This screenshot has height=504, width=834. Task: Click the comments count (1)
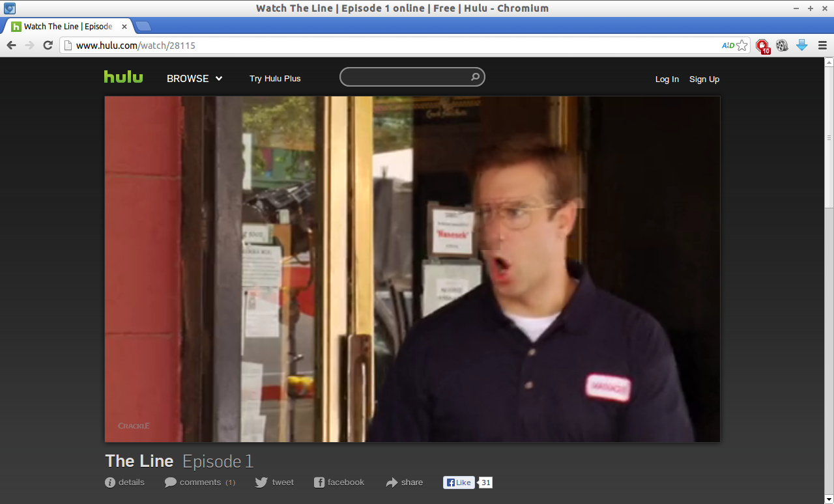point(231,483)
